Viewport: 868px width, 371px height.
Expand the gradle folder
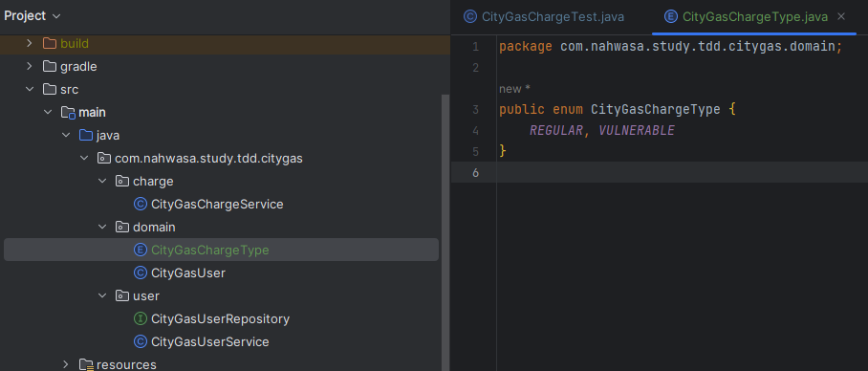pyautogui.click(x=30, y=66)
